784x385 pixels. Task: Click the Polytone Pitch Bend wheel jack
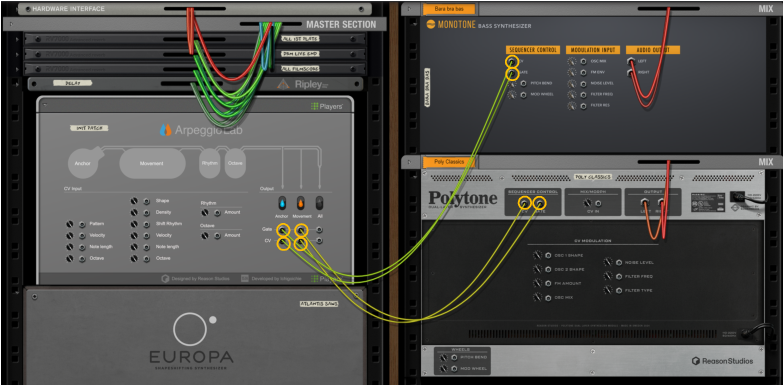coord(454,358)
